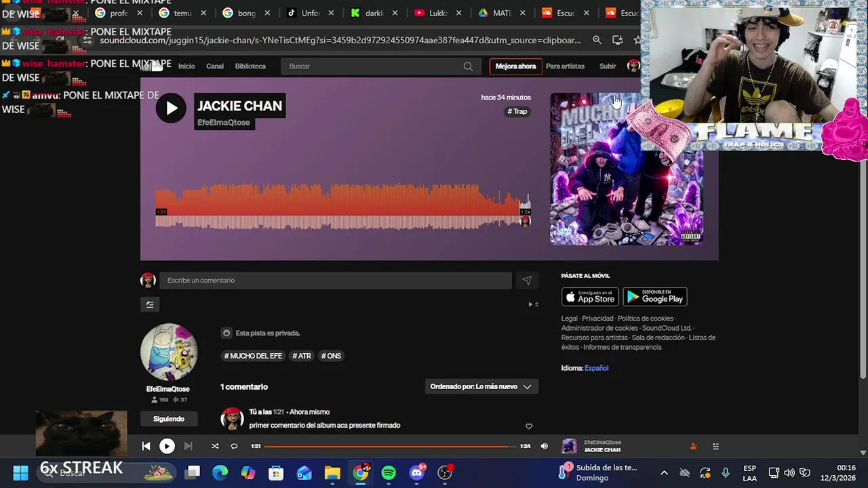Switch to the Lukka YouTube tab
Image resolution: width=868 pixels, height=488 pixels.
(x=439, y=13)
